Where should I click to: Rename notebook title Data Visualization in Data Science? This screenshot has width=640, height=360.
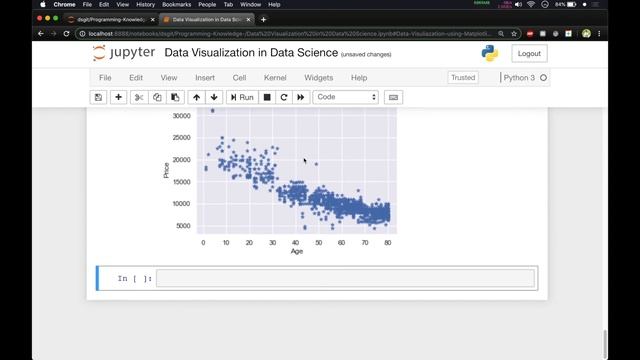coord(251,53)
